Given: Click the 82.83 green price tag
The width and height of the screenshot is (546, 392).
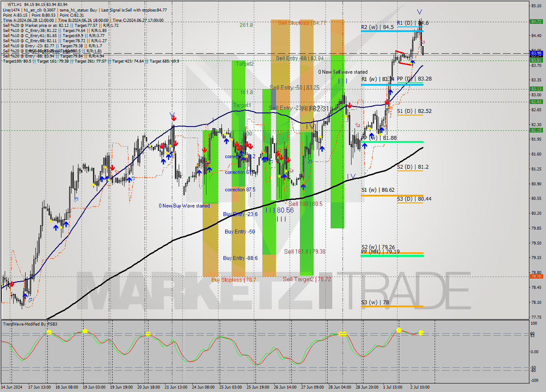Looking at the screenshot, I should (536, 101).
